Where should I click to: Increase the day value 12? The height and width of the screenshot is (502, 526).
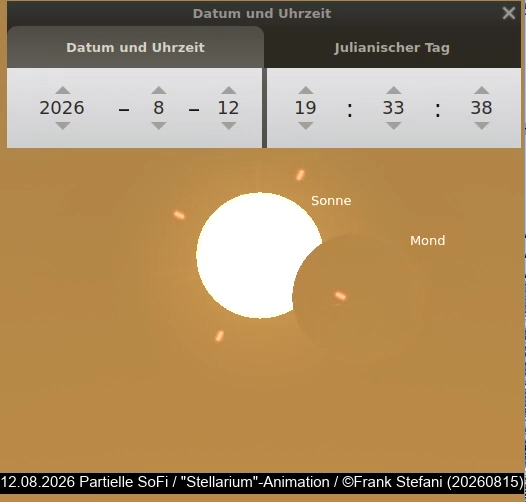[229, 90]
